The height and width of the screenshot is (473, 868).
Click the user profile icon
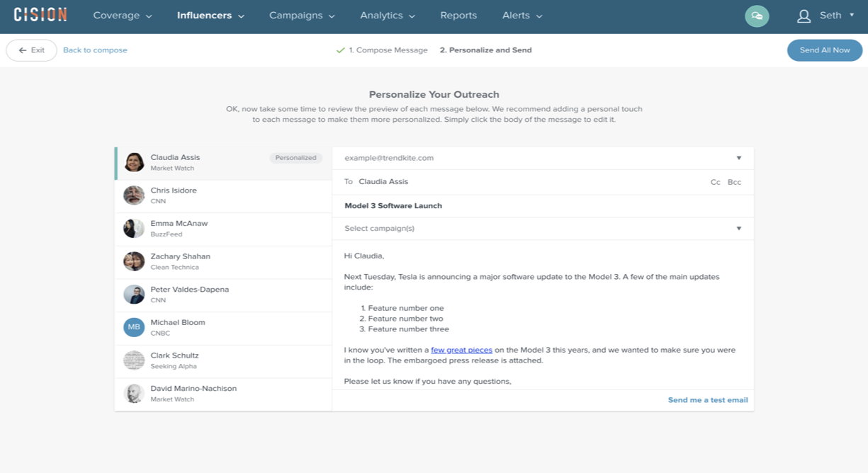pos(804,16)
